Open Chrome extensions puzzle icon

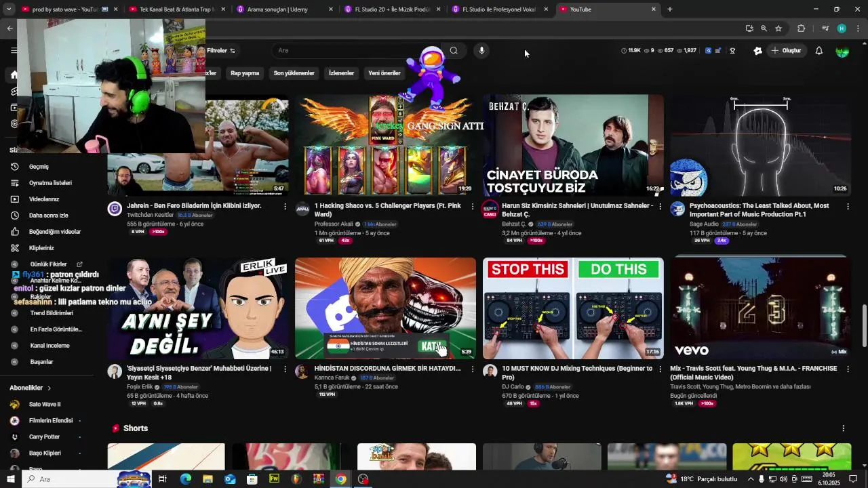click(x=802, y=28)
